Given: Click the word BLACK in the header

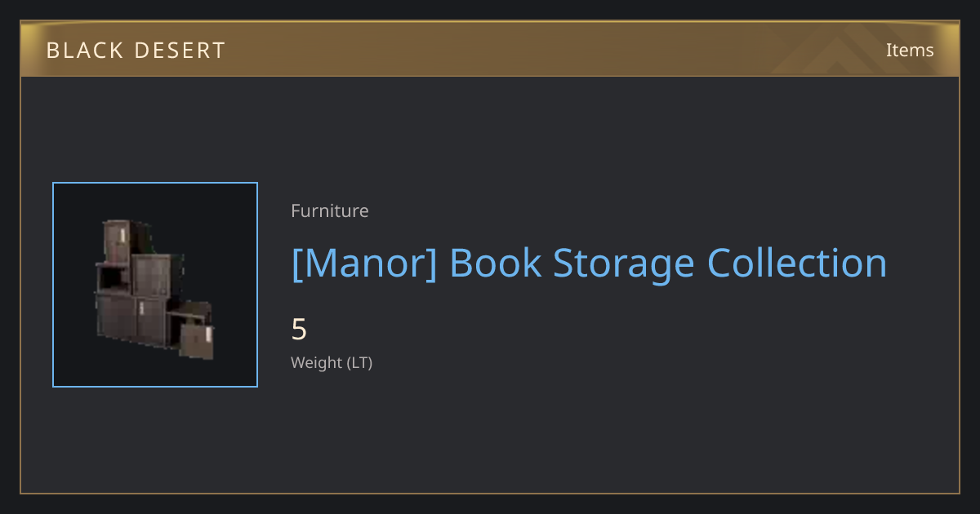Looking at the screenshot, I should (x=86, y=51).
